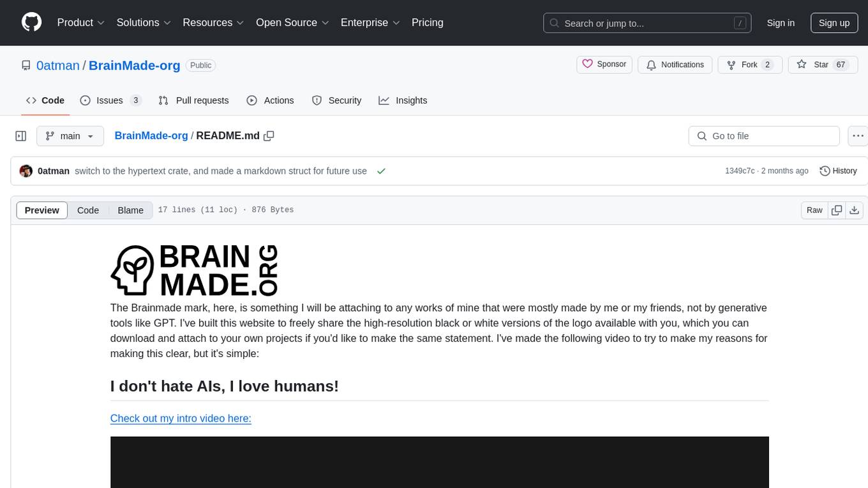This screenshot has width=868, height=488.
Task: Click the Go to file search field
Action: tap(764, 136)
